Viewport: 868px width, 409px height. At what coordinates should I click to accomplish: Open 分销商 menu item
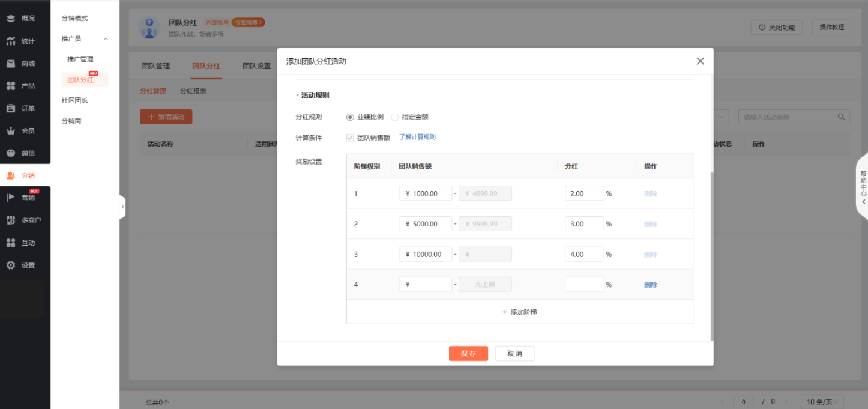point(71,121)
